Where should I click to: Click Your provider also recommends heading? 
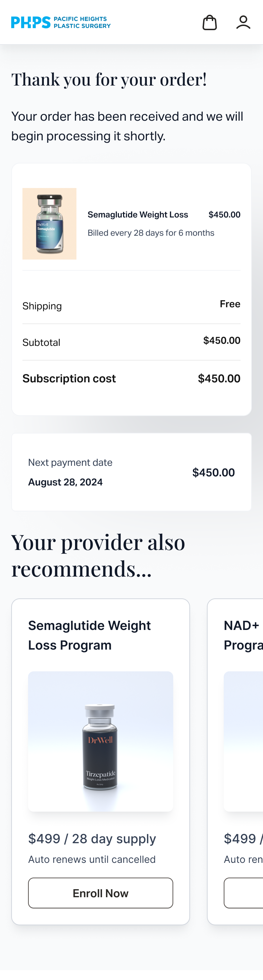point(98,556)
